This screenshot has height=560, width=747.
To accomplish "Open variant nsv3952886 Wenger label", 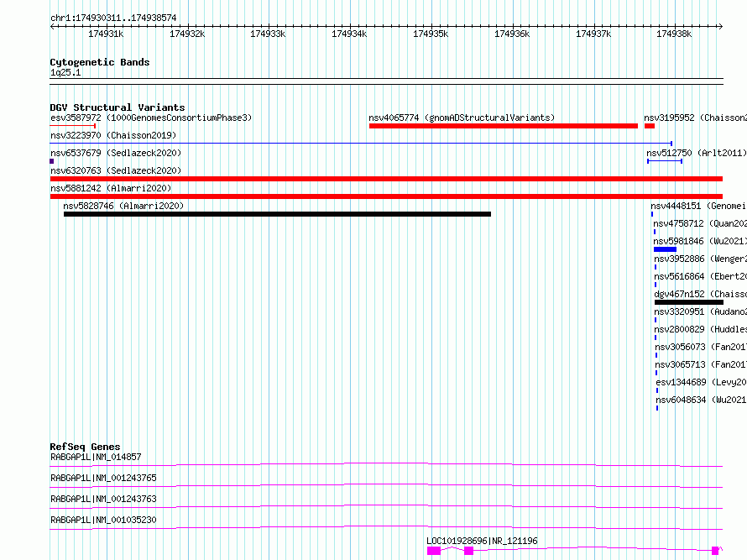I will click(700, 259).
